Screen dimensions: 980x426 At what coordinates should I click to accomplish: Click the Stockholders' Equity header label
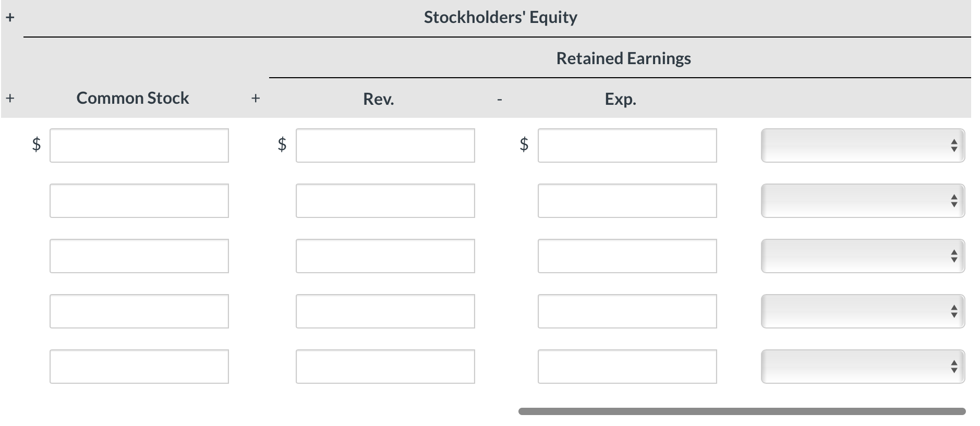(x=500, y=17)
